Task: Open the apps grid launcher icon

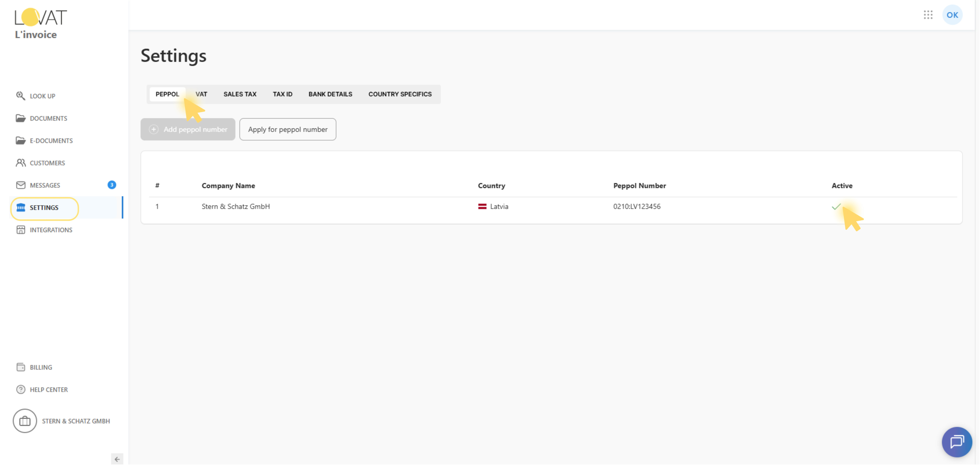Action: tap(928, 15)
